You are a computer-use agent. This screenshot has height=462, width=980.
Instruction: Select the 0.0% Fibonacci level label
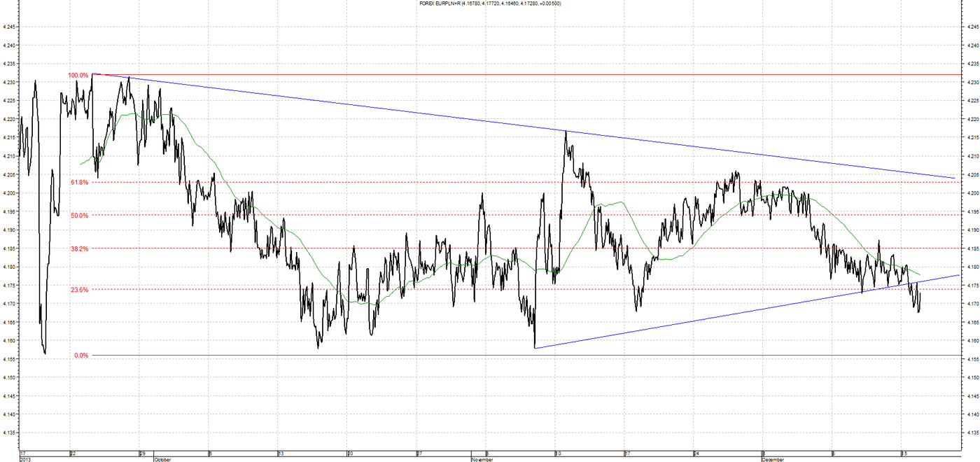(82, 356)
